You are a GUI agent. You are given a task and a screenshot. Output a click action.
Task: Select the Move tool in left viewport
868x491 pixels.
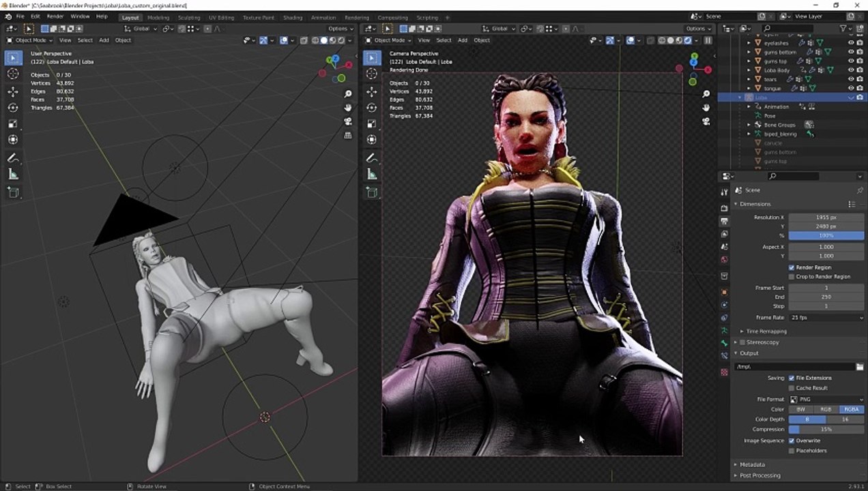click(13, 91)
